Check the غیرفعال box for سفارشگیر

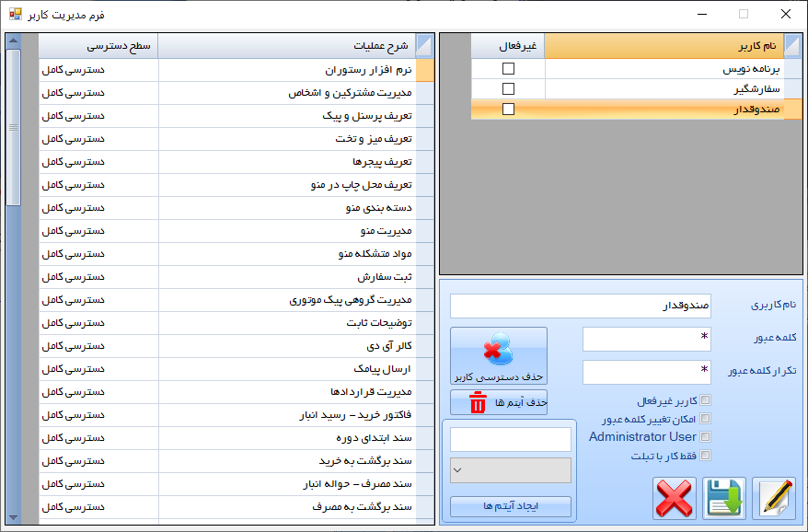pos(508,89)
